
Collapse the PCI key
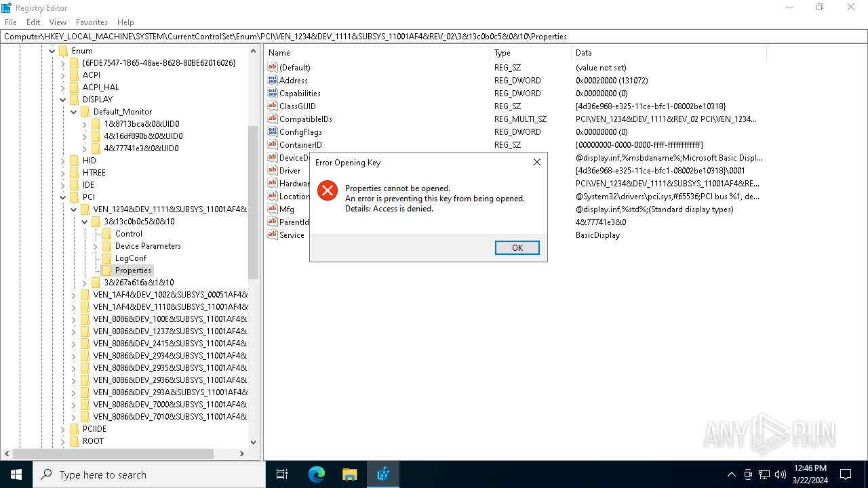(62, 197)
